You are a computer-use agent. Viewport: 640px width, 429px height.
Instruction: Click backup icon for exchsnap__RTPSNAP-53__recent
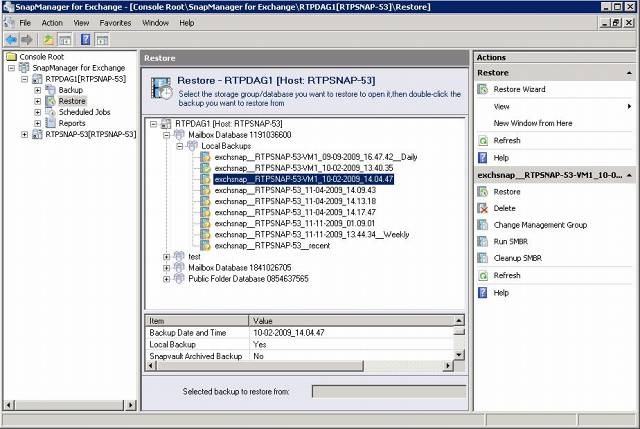[x=205, y=245]
